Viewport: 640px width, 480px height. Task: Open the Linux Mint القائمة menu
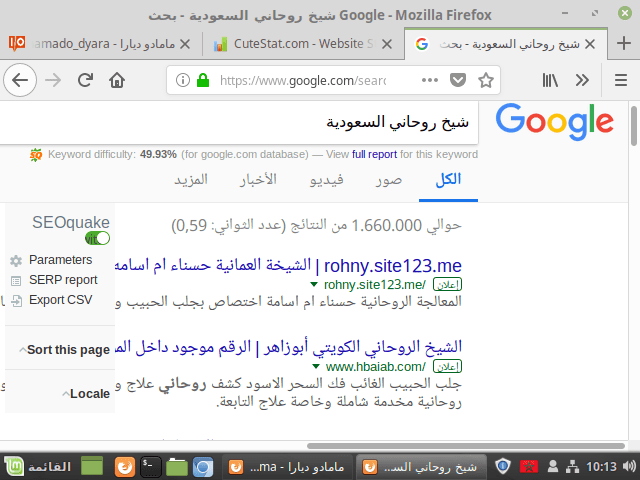point(38,467)
